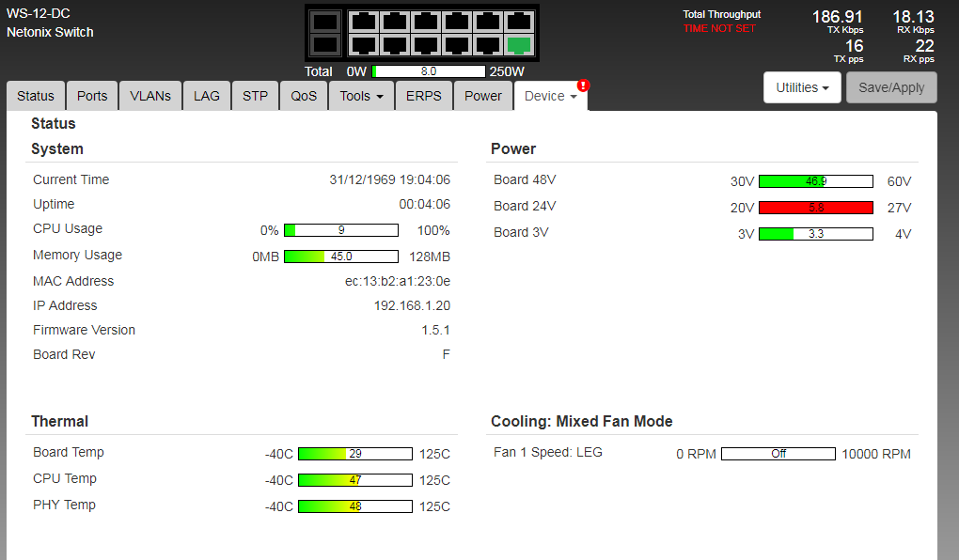
Task: Go to the QoS tab
Action: pos(304,96)
